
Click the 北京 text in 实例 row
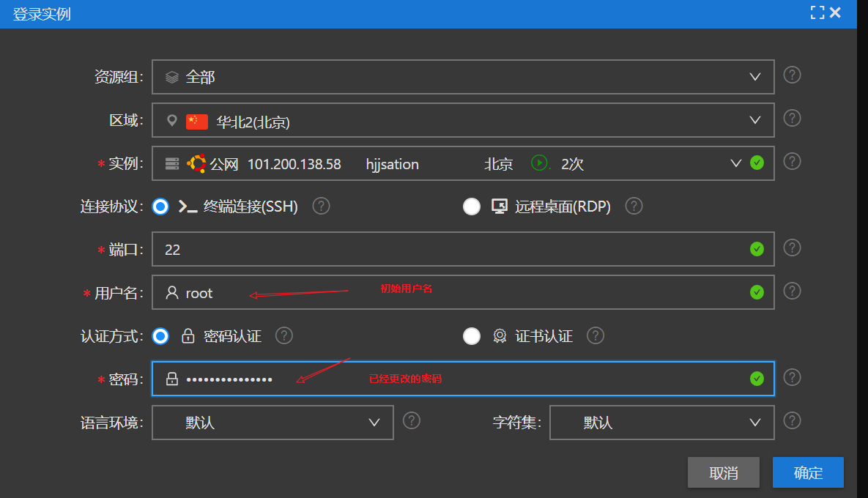pos(499,164)
